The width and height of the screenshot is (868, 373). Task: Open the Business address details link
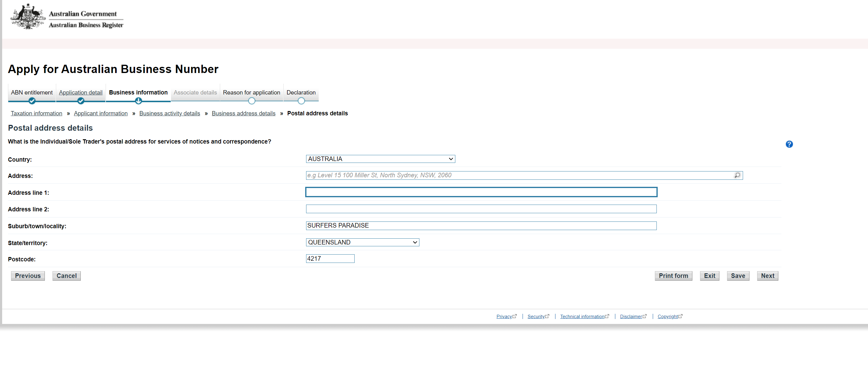coord(243,113)
